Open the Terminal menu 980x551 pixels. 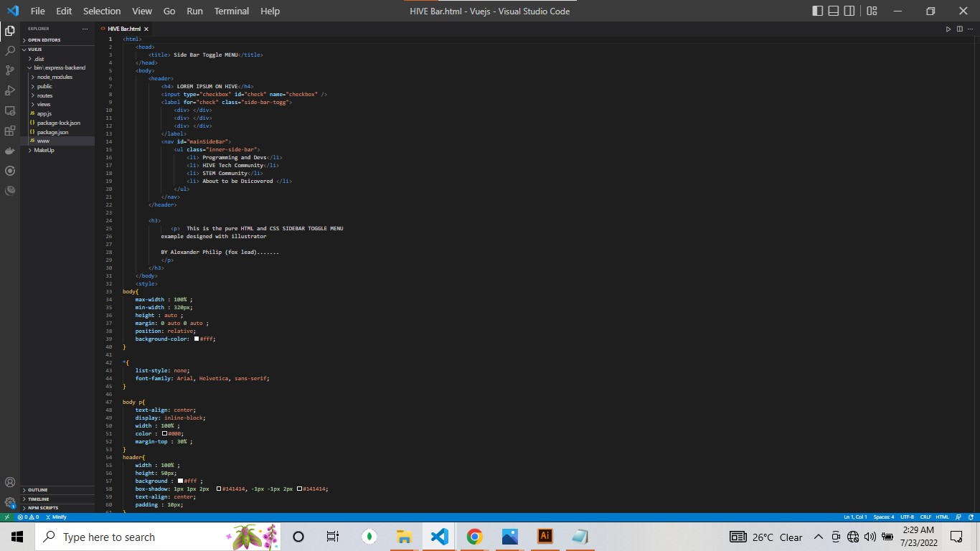tap(231, 11)
